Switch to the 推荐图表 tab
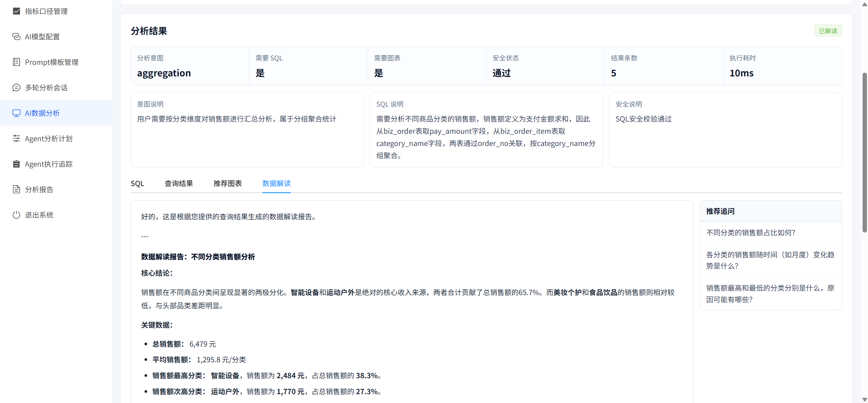868x403 pixels. pos(228,184)
